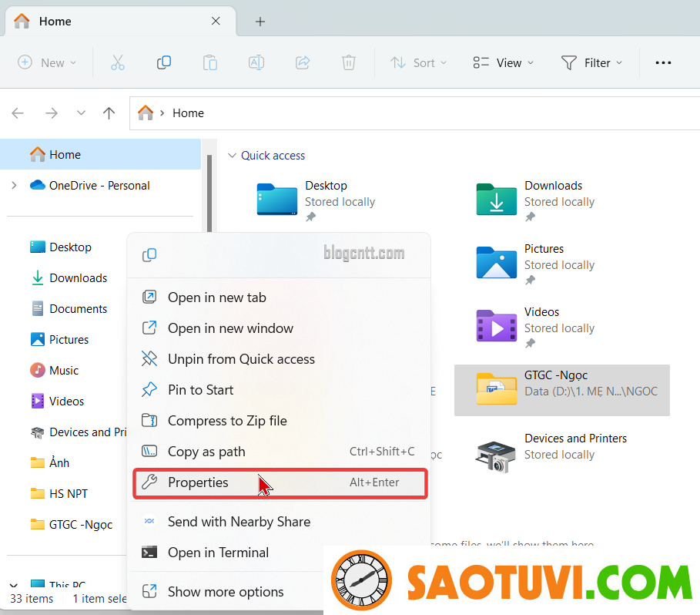
Task: Open the Filter dropdown
Action: coord(591,63)
